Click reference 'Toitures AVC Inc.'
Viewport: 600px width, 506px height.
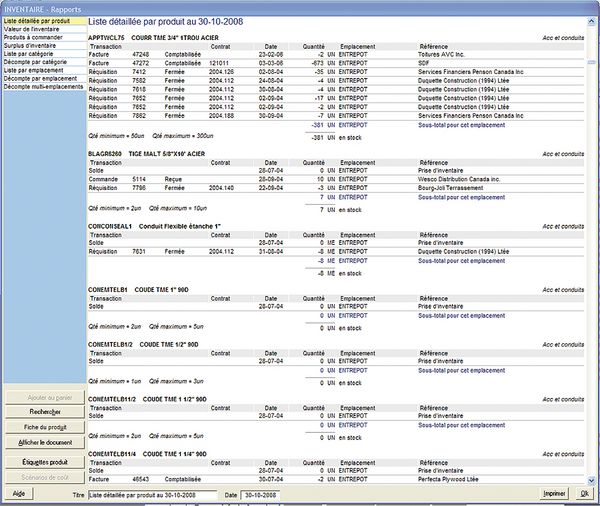click(441, 55)
